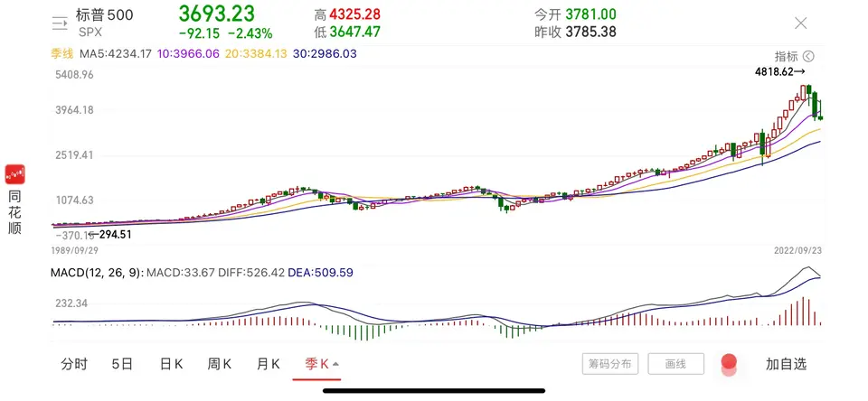Click the MACD:33.67 value
The image size is (868, 401).
pos(181,273)
